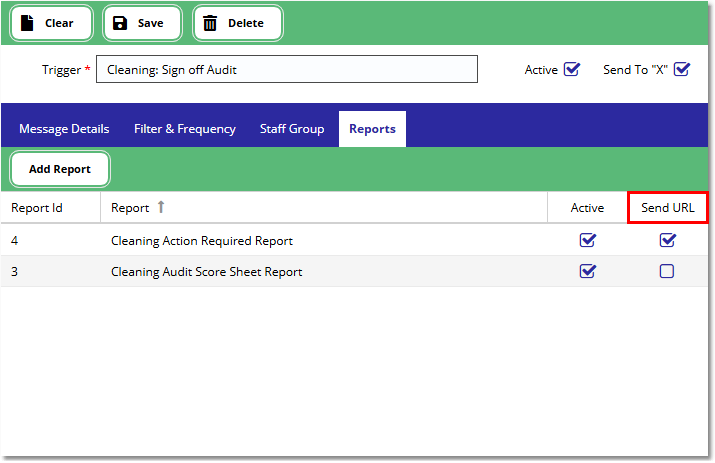Uncheck Active for Cleaning Audit Score Sheet Report
The image size is (715, 463).
[588, 271]
